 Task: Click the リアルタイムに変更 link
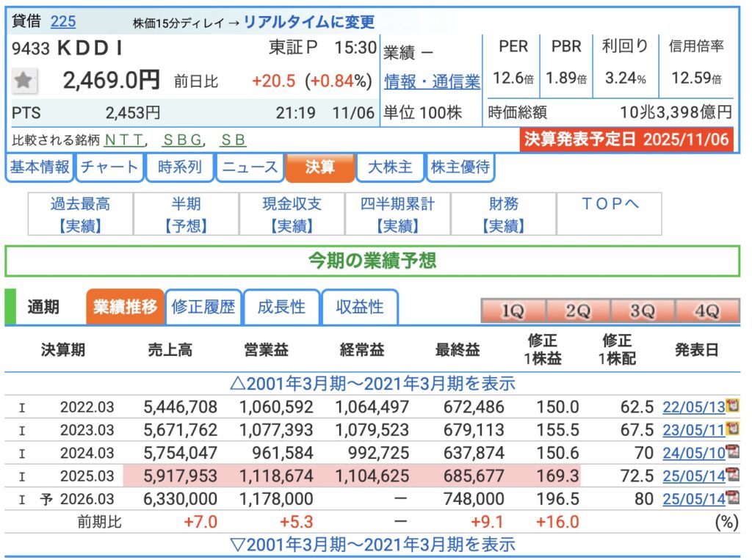click(x=308, y=22)
